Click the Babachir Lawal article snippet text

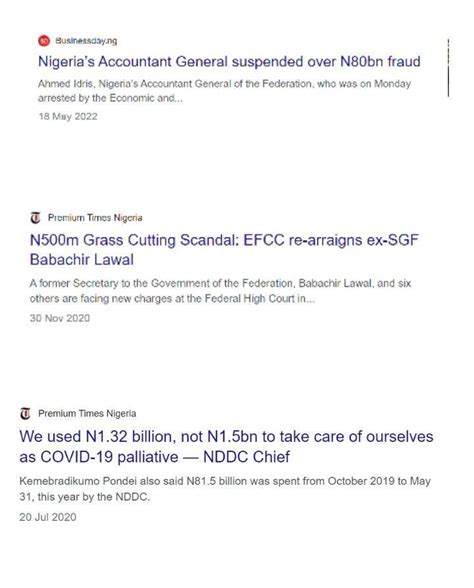pos(220,291)
